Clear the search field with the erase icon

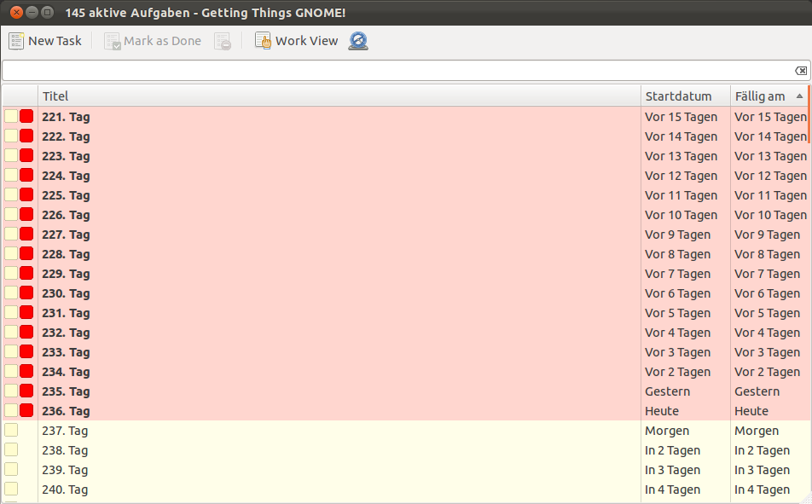point(801,71)
